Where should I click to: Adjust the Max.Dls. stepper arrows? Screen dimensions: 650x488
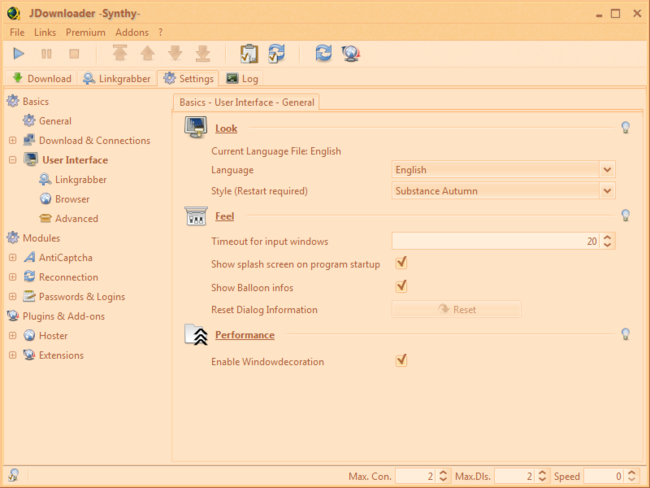click(542, 476)
